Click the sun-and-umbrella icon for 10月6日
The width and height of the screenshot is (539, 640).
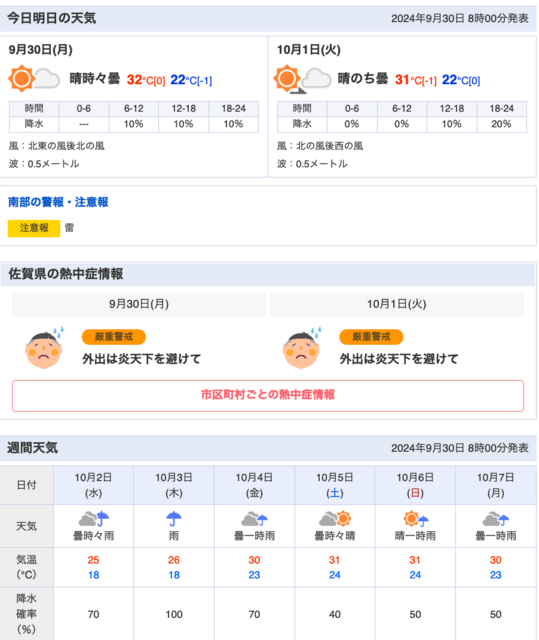pyautogui.click(x=415, y=519)
